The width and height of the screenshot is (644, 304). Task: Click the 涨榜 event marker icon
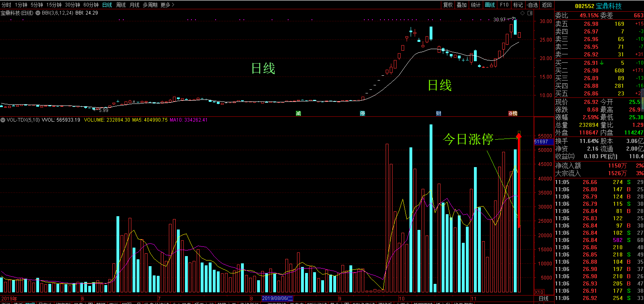click(513, 114)
